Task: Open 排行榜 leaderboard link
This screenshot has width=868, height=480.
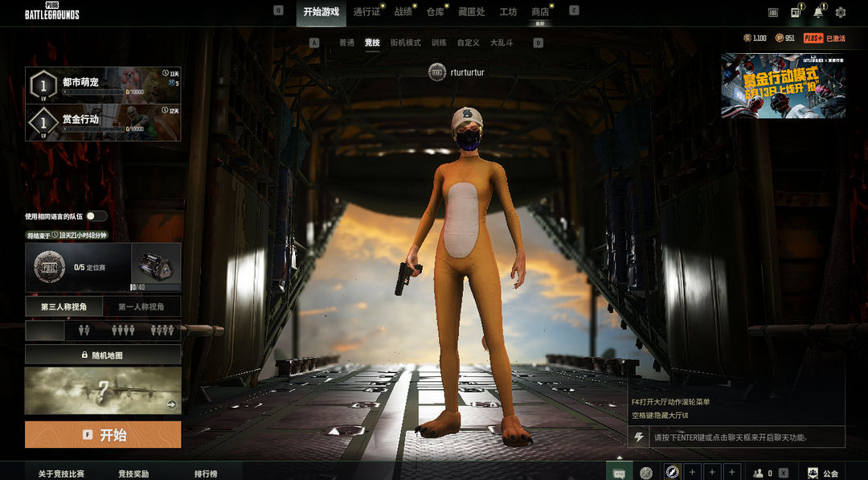Action: (x=206, y=474)
